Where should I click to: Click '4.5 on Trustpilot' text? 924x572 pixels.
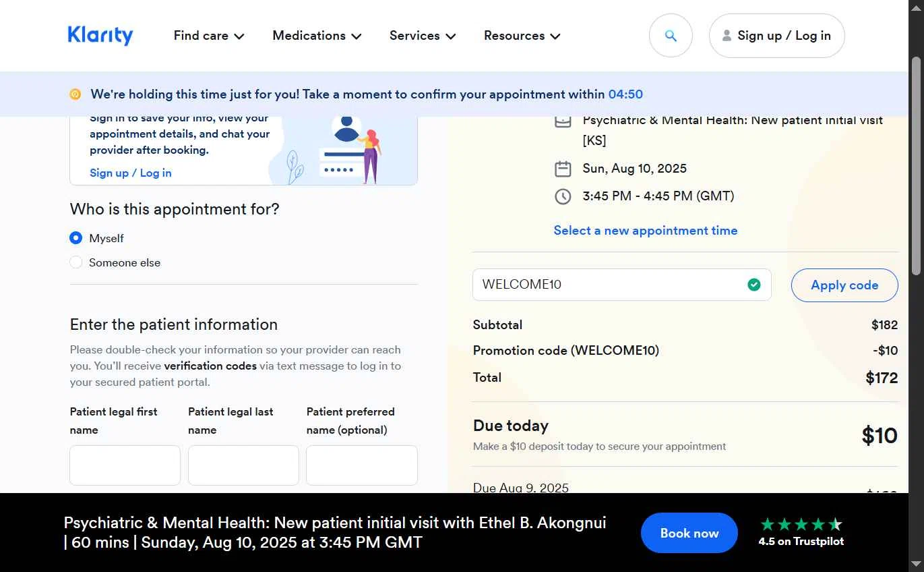(x=801, y=541)
